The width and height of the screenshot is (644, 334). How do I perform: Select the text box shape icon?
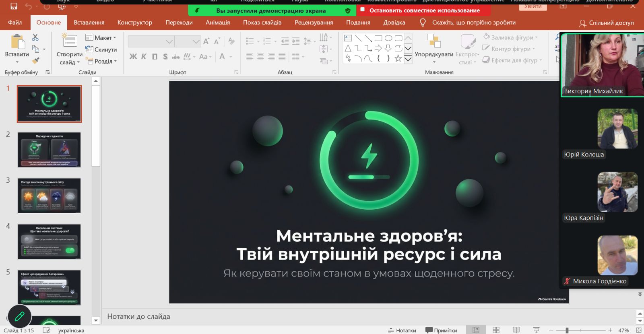[348, 38]
